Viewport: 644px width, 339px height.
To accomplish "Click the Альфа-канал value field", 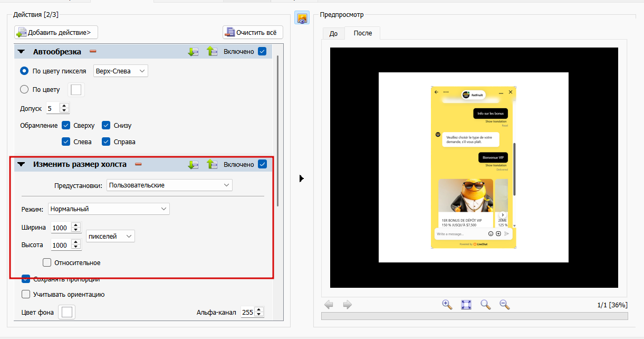I will tap(247, 313).
